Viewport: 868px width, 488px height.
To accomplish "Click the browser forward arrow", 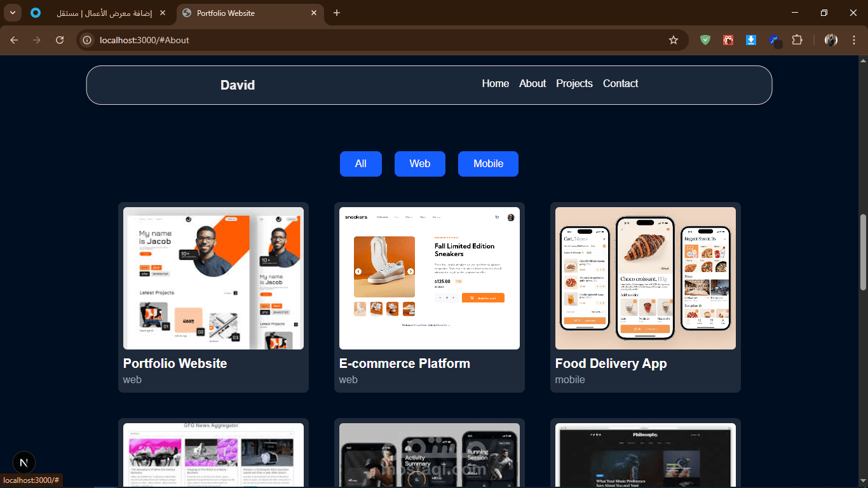I will pyautogui.click(x=37, y=40).
